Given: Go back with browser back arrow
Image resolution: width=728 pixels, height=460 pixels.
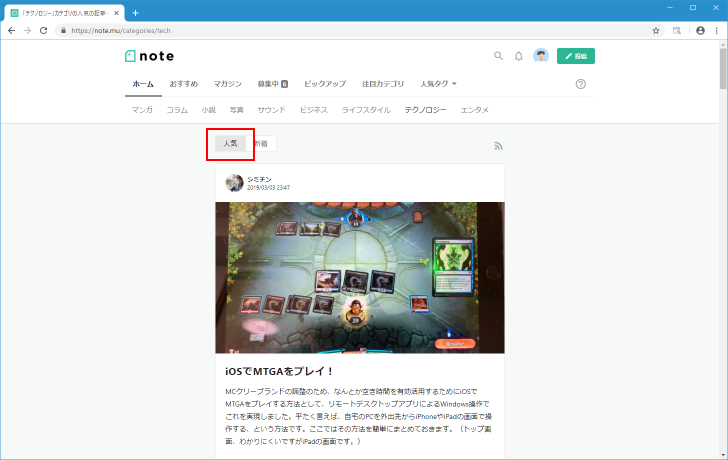Looking at the screenshot, I should 12,31.
